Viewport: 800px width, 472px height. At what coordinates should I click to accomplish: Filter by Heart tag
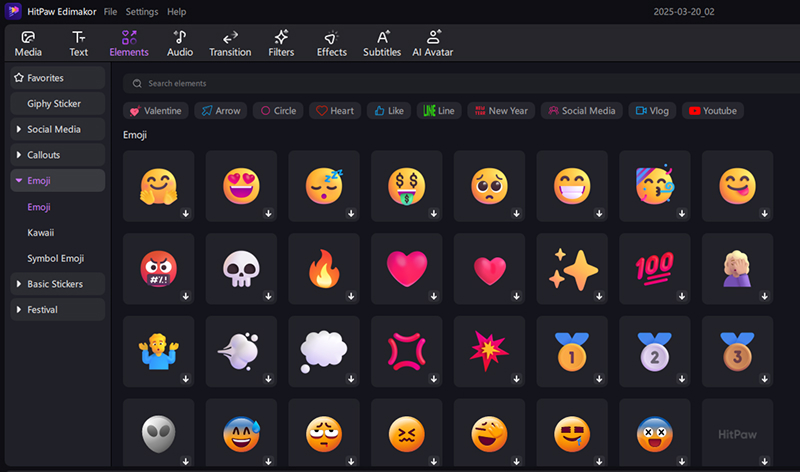click(335, 111)
